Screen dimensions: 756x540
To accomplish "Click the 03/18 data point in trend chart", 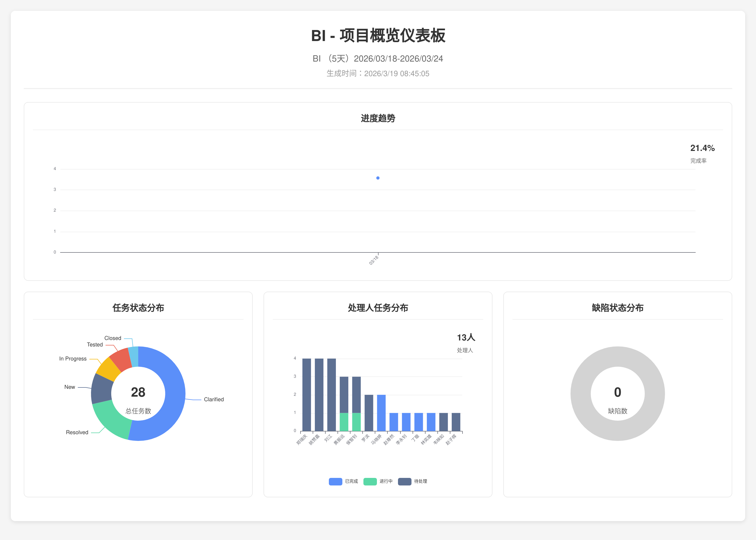I will [378, 178].
